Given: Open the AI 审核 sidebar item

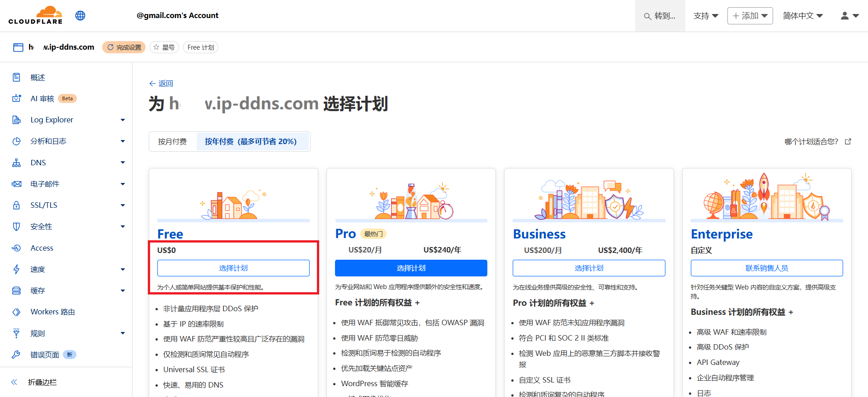Looking at the screenshot, I should (x=42, y=98).
